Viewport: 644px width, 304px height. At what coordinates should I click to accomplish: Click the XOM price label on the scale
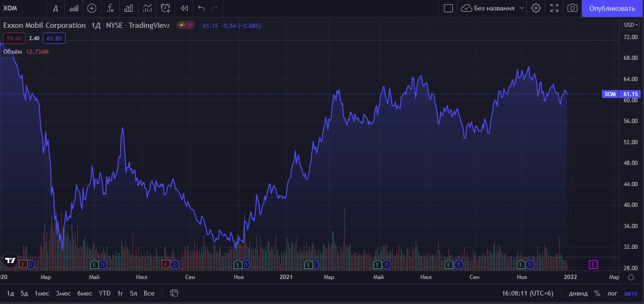pyautogui.click(x=610, y=94)
